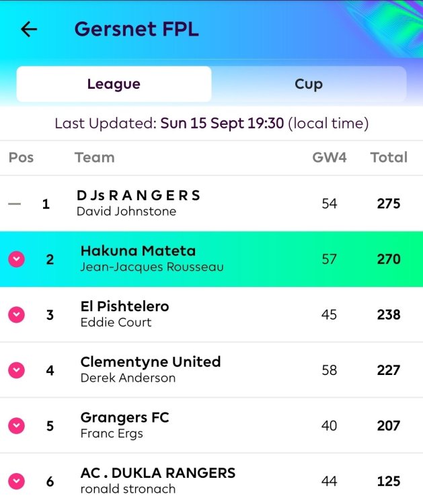Screen dimensions: 423x504
Task: Click the pink down-arrow beside El Pishtelero
Action: [x=16, y=314]
